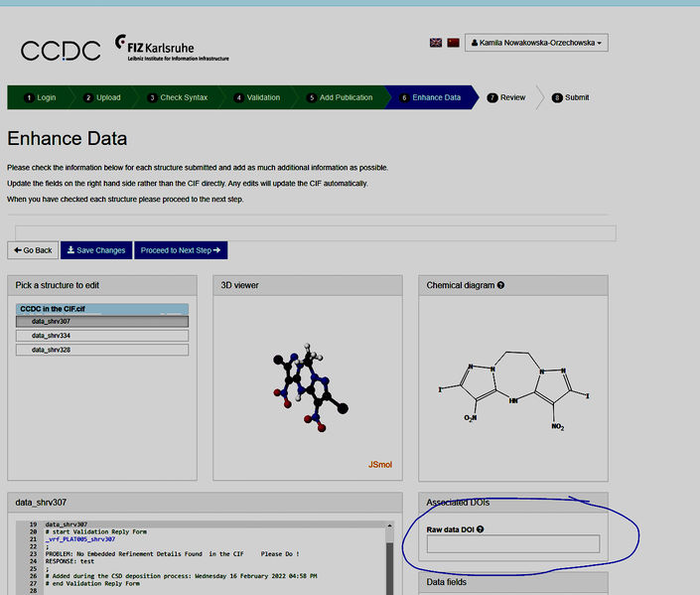Image resolution: width=700 pixels, height=595 pixels.
Task: Open the Kamila Nowakowska-Orzechowska user dropdown
Action: click(x=536, y=43)
